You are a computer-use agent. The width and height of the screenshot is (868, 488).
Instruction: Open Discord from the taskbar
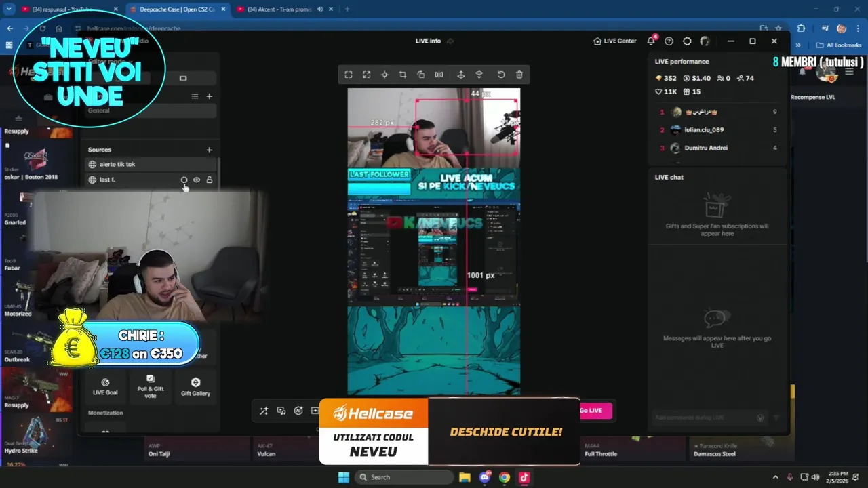tap(484, 477)
